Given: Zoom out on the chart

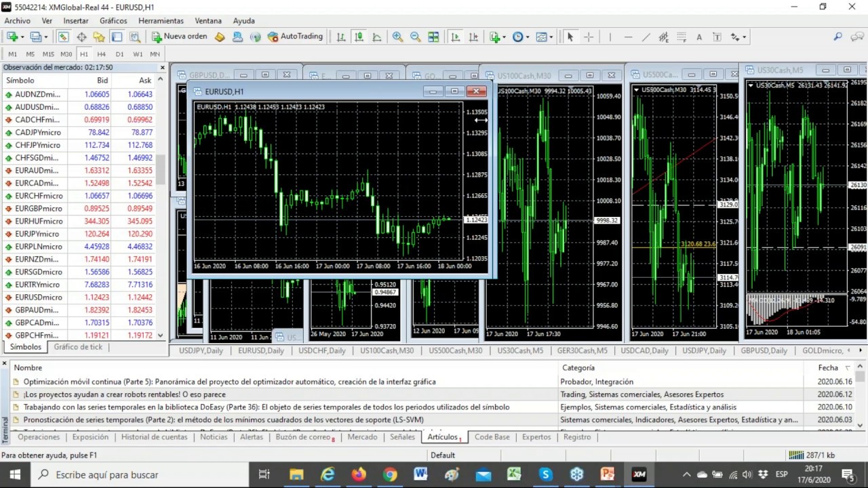Looking at the screenshot, I should point(415,37).
